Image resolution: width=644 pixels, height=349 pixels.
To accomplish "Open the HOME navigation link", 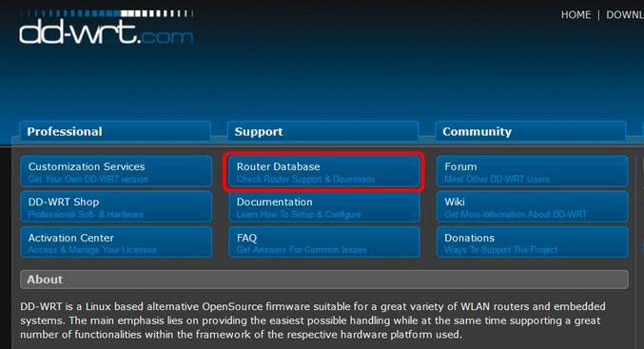I will pyautogui.click(x=576, y=15).
